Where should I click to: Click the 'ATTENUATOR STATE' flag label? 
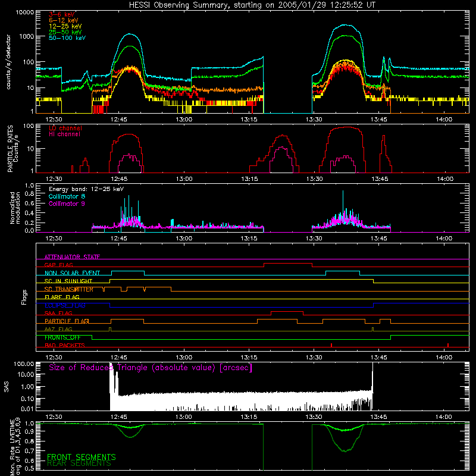[x=72, y=257]
